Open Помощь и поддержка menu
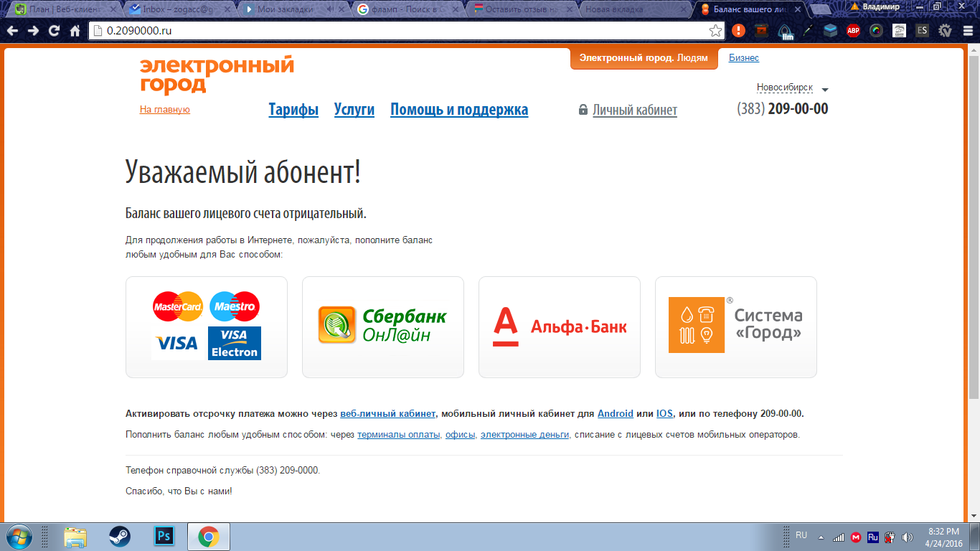The height and width of the screenshot is (551, 980). [459, 110]
